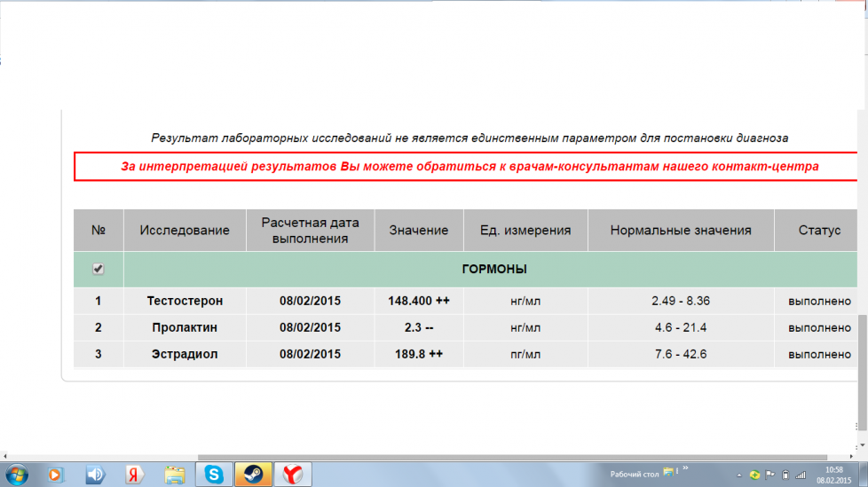Open Windows Explorer from the taskbar
868x487 pixels.
175,475
